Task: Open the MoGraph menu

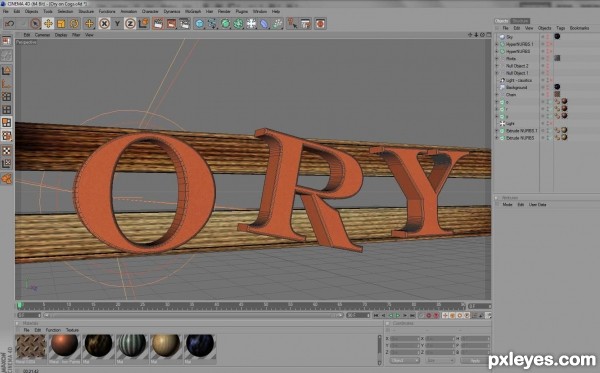Action: (193, 11)
